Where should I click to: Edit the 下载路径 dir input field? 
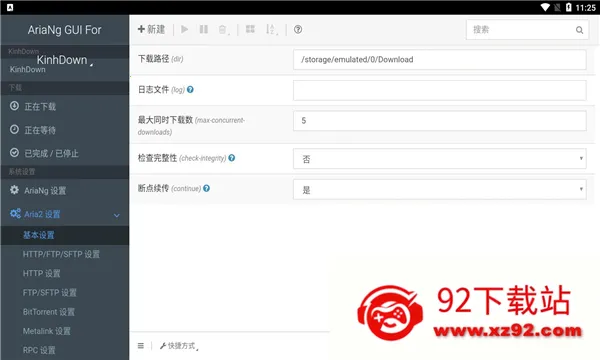[440, 59]
